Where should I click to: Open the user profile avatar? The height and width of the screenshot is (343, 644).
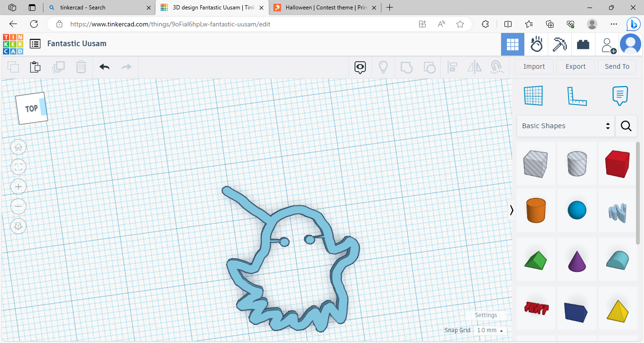[630, 45]
